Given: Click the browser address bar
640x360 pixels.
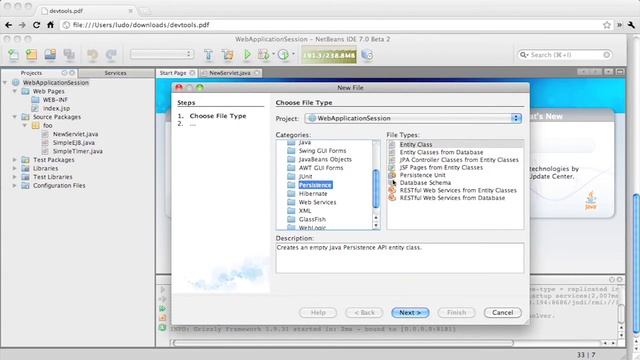Looking at the screenshot, I should [335, 25].
